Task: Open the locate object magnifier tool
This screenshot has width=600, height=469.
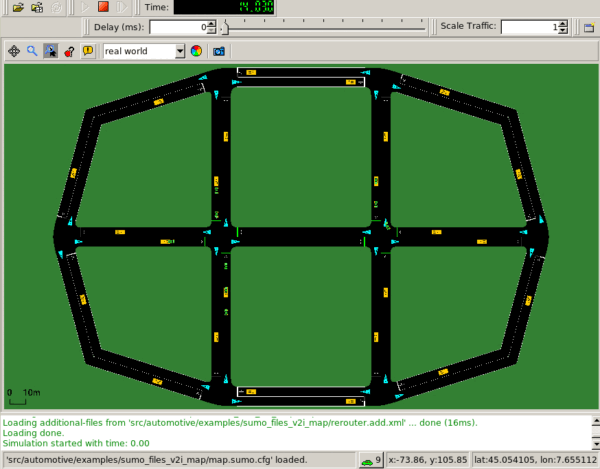Action: point(32,50)
